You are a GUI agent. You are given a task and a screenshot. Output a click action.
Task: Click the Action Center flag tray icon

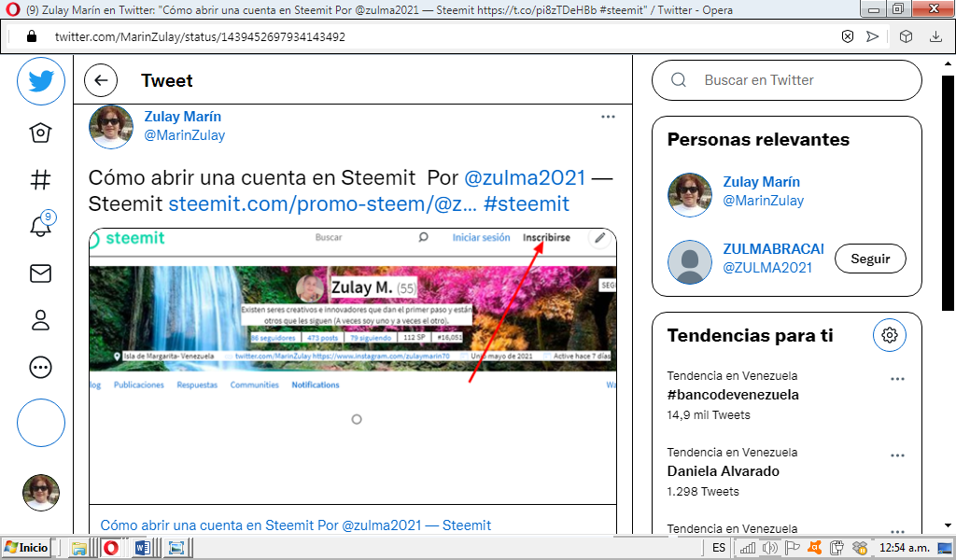tap(792, 548)
